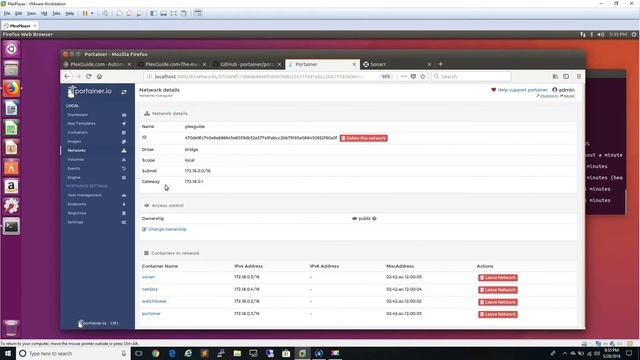Click the Firefox home icon

pos(99,76)
